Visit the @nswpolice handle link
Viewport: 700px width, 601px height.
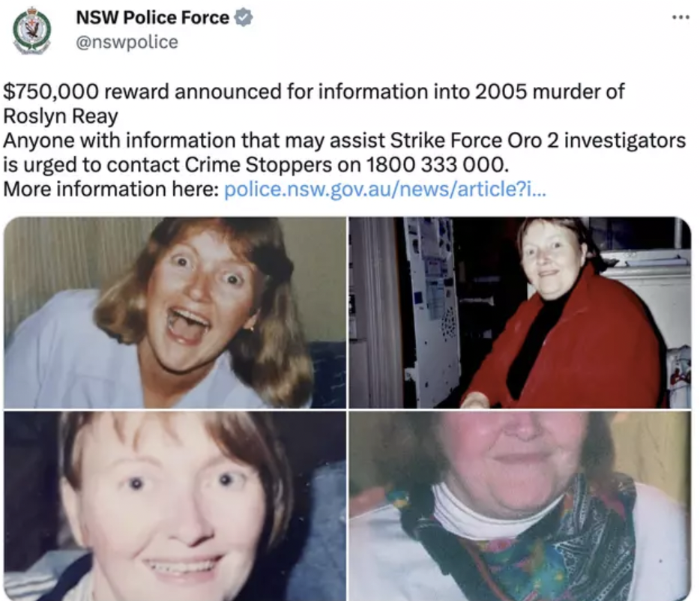point(127,42)
